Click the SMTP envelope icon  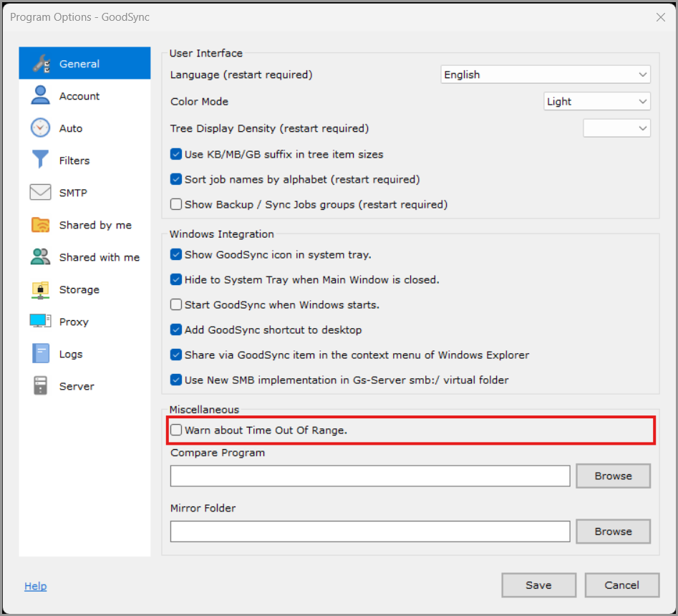pyautogui.click(x=40, y=192)
